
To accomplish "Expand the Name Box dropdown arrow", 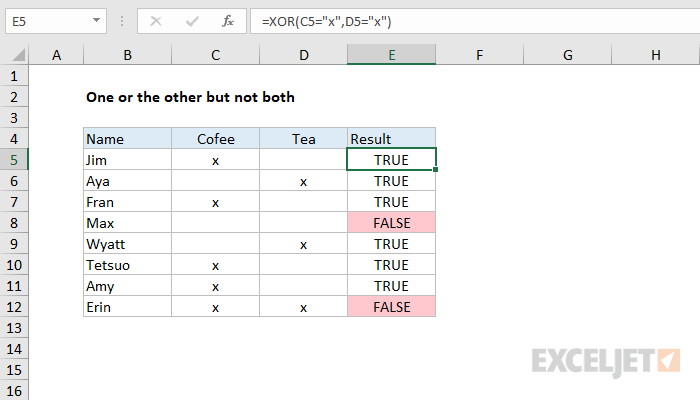I will tap(96, 21).
